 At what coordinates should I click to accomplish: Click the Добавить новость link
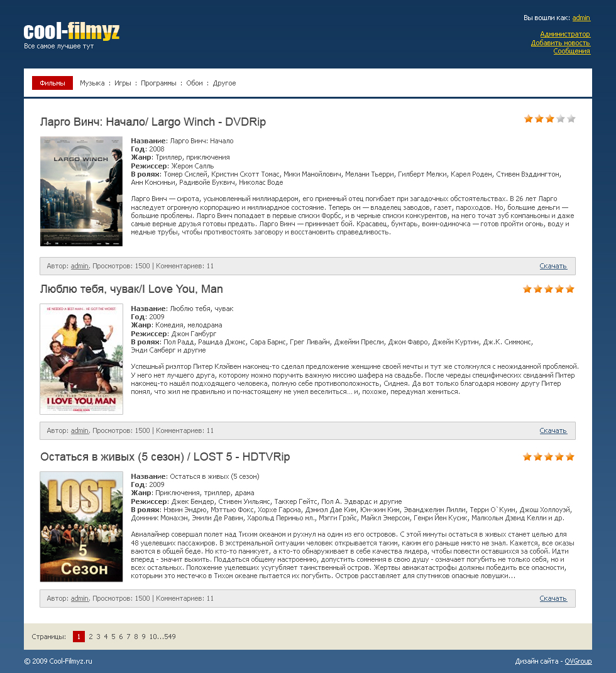click(560, 43)
